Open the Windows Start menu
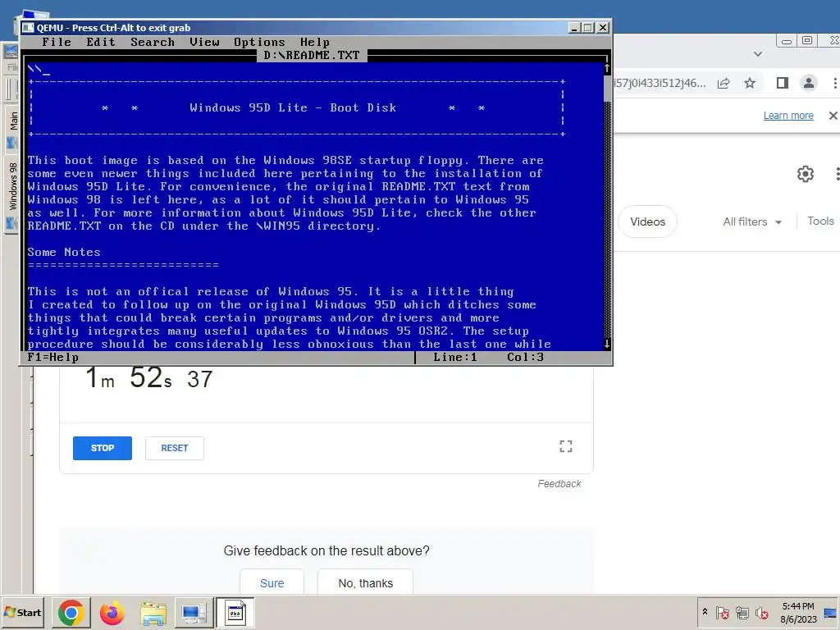Viewport: 840px width, 630px height. click(x=22, y=612)
